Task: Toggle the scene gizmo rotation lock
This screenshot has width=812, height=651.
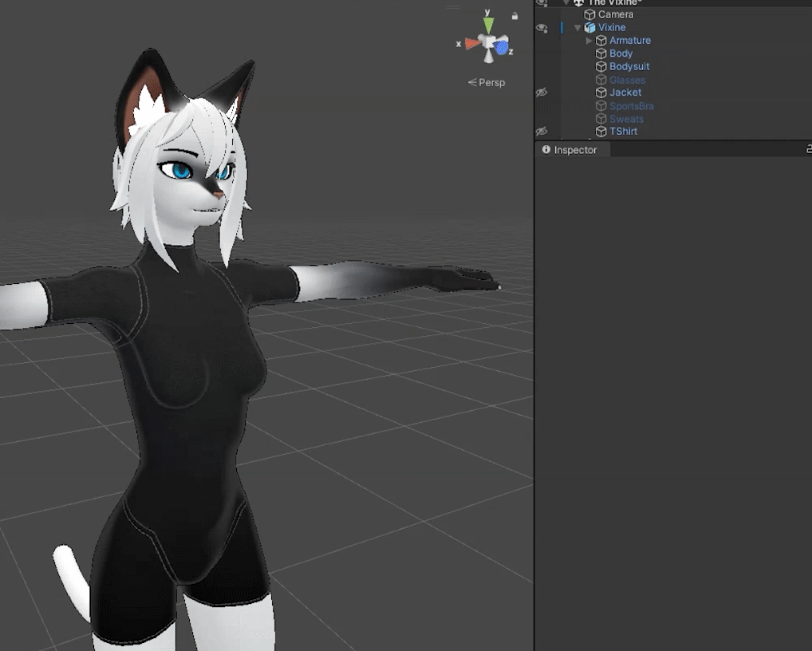Action: coord(514,16)
